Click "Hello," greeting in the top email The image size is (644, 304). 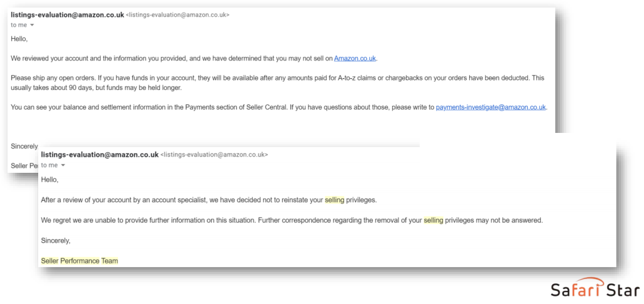point(19,39)
